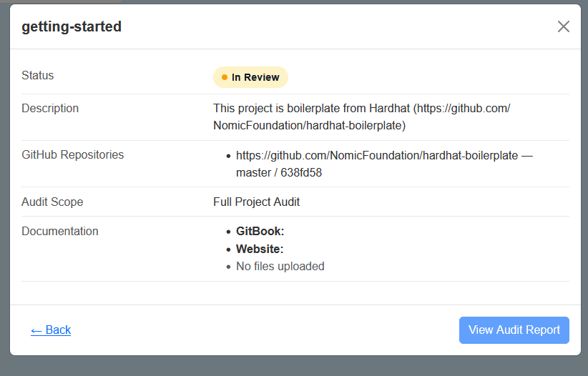Click the Status field label
This screenshot has height=376, width=588.
(x=37, y=75)
